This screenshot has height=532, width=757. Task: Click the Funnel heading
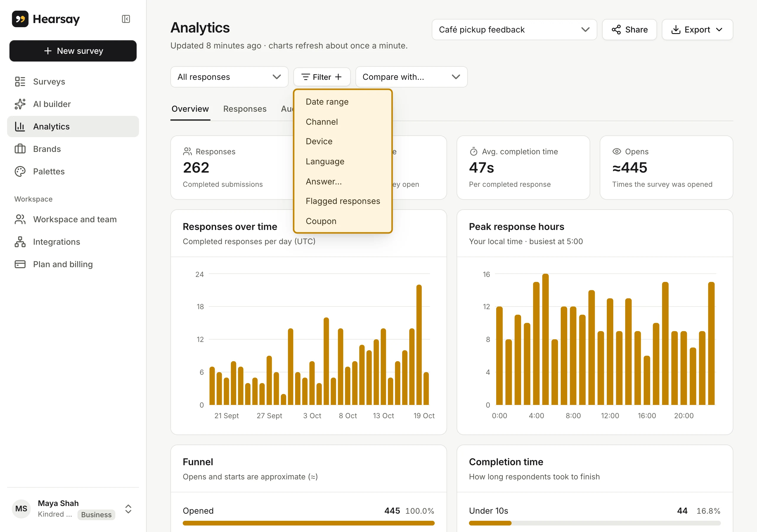point(198,462)
